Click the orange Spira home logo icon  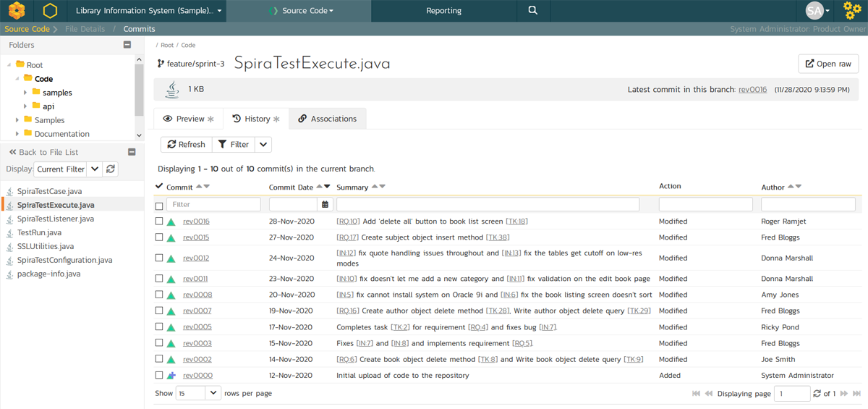click(x=17, y=11)
